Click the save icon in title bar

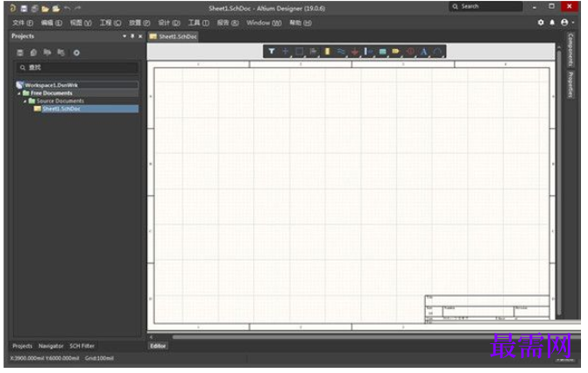click(24, 8)
